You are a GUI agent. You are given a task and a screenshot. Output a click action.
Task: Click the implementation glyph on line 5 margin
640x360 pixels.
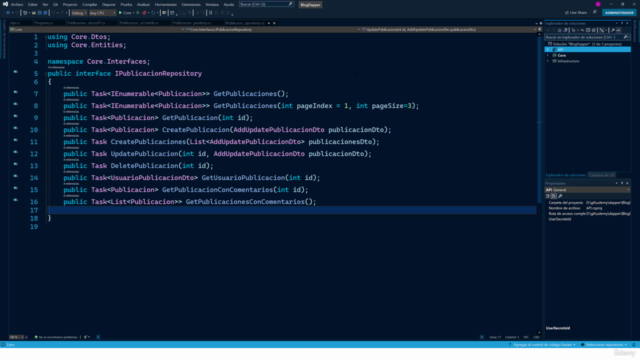pyautogui.click(x=16, y=72)
